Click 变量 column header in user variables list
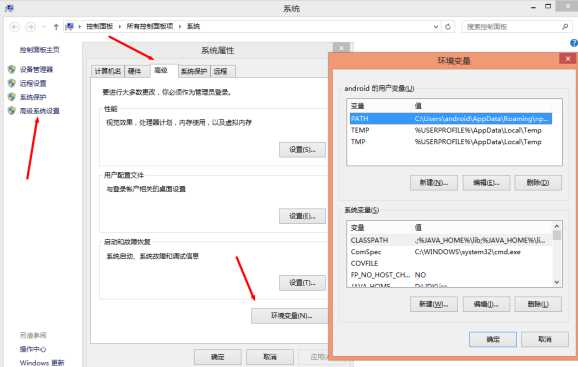The height and width of the screenshot is (367, 578). click(358, 106)
